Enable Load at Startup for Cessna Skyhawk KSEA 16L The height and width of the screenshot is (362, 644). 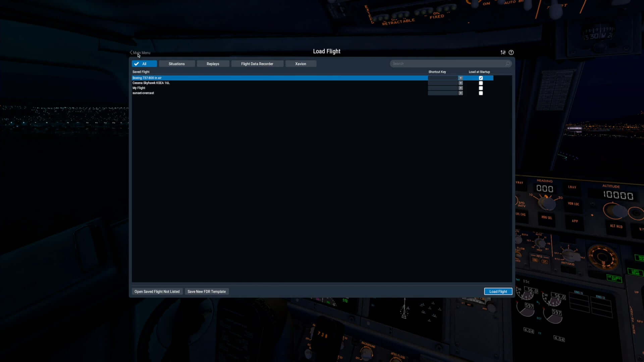click(480, 83)
